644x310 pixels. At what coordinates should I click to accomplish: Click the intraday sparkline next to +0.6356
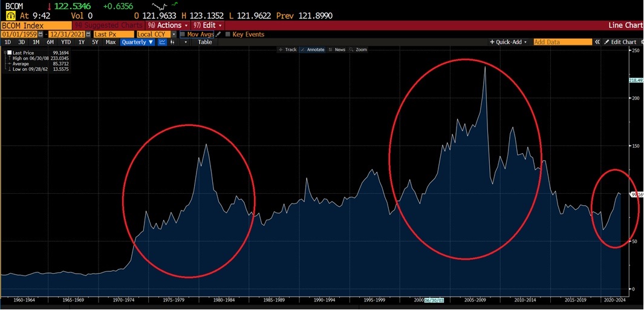tap(165, 6)
